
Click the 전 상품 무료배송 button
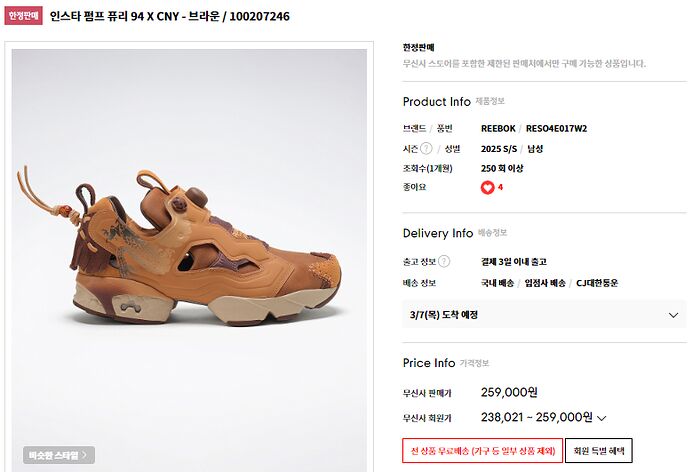482,451
